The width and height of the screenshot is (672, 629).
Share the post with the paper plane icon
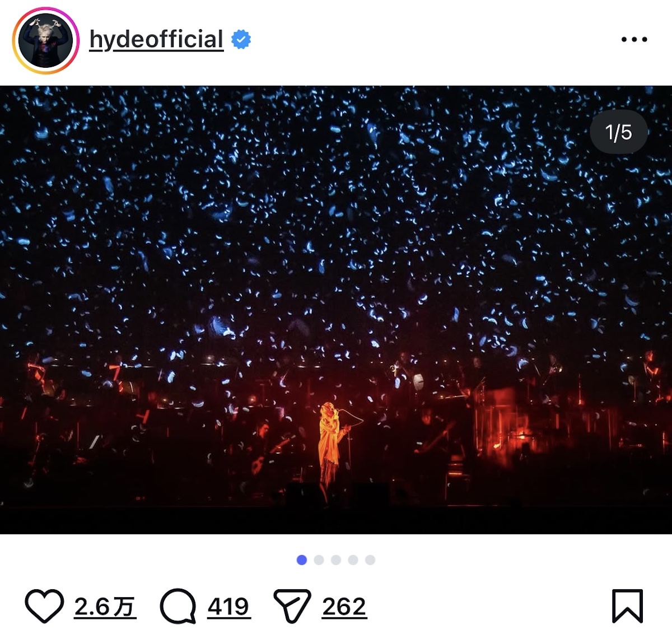[x=293, y=605]
